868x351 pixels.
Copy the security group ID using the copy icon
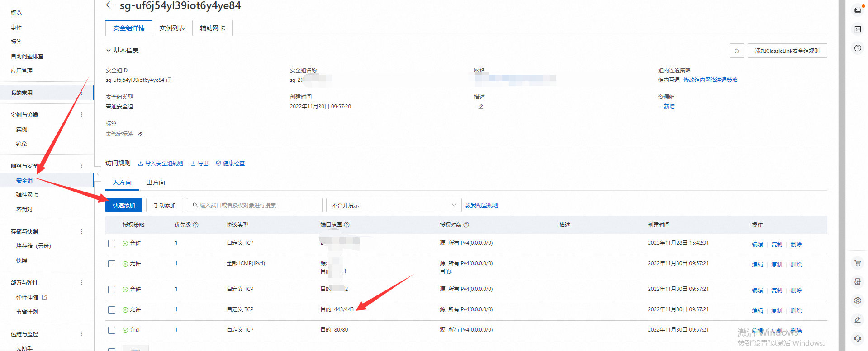tap(169, 80)
